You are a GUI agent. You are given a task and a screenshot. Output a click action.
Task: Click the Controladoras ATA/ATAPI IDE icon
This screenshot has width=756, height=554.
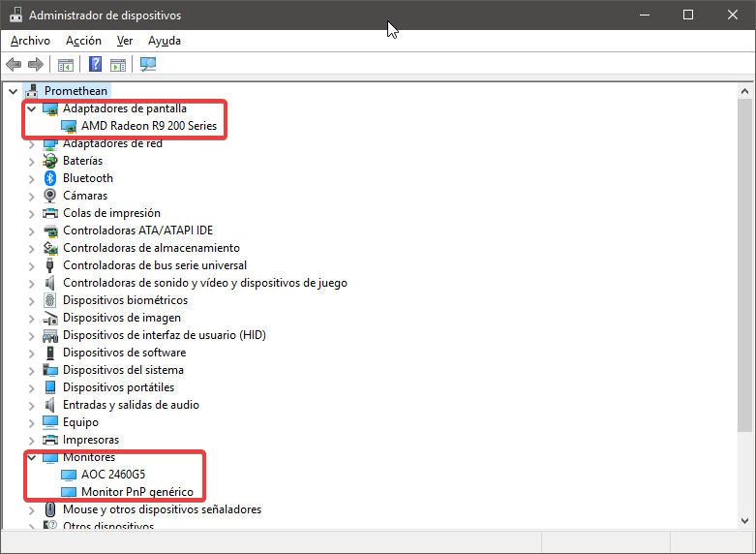(50, 231)
